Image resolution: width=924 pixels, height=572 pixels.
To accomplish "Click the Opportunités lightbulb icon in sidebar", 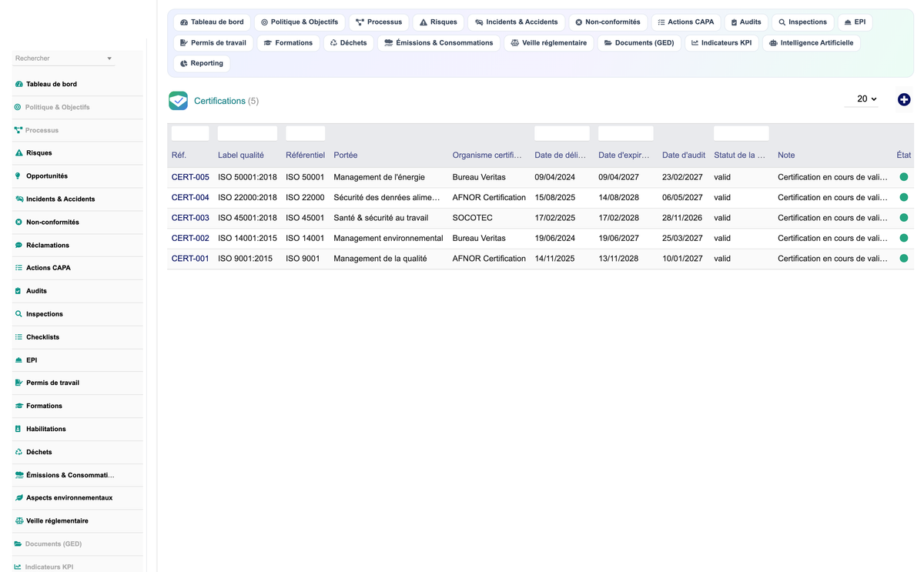I will click(x=18, y=176).
